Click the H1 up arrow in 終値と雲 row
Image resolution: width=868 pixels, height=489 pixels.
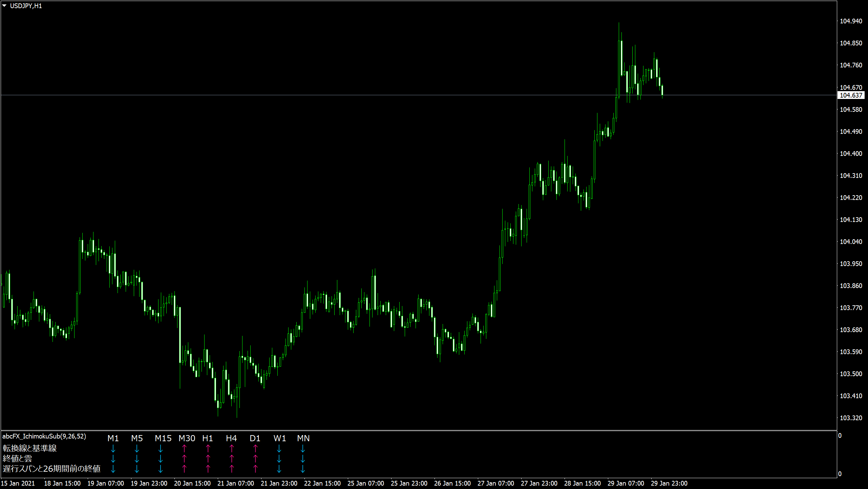point(208,459)
